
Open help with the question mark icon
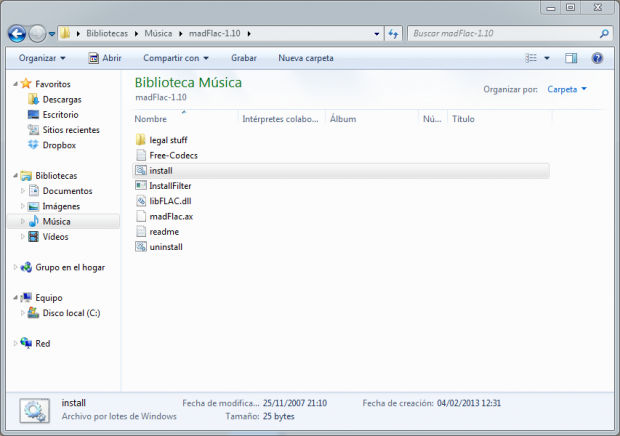pos(597,58)
